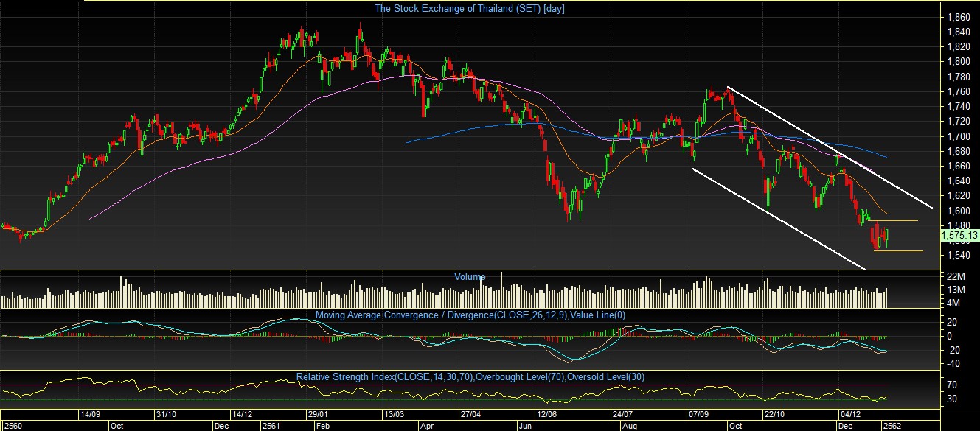The image size is (980, 431).
Task: Select the 1,620 price axis label
Action: pos(958,196)
